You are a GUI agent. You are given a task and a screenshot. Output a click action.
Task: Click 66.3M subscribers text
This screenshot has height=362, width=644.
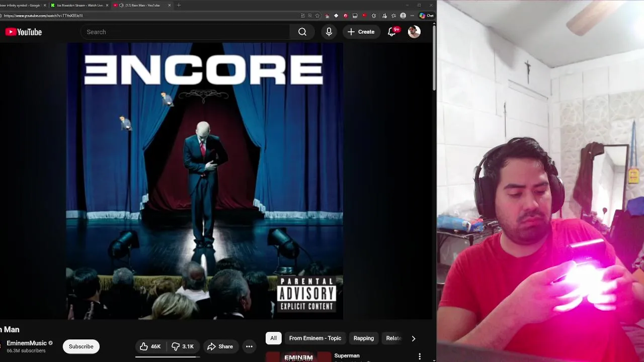[x=26, y=350]
